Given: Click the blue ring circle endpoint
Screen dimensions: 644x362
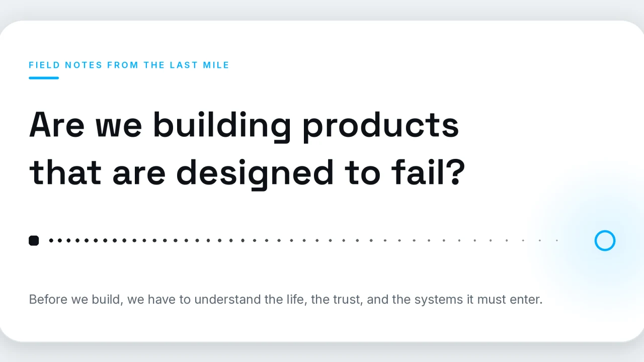Looking at the screenshot, I should (605, 241).
